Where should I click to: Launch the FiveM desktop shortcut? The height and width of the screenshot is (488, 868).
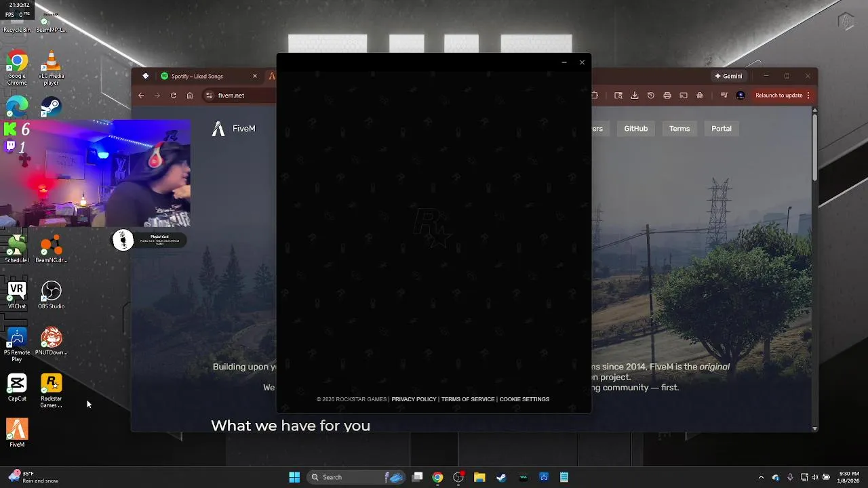point(17,432)
